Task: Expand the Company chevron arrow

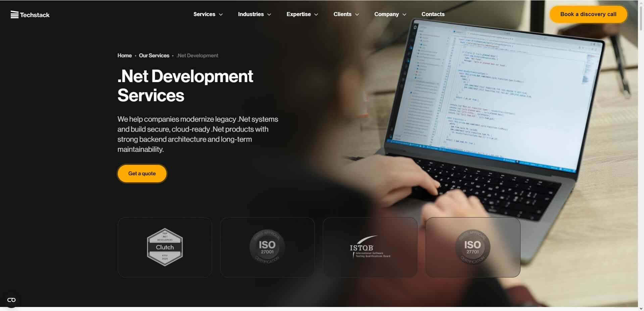Action: pos(404,14)
